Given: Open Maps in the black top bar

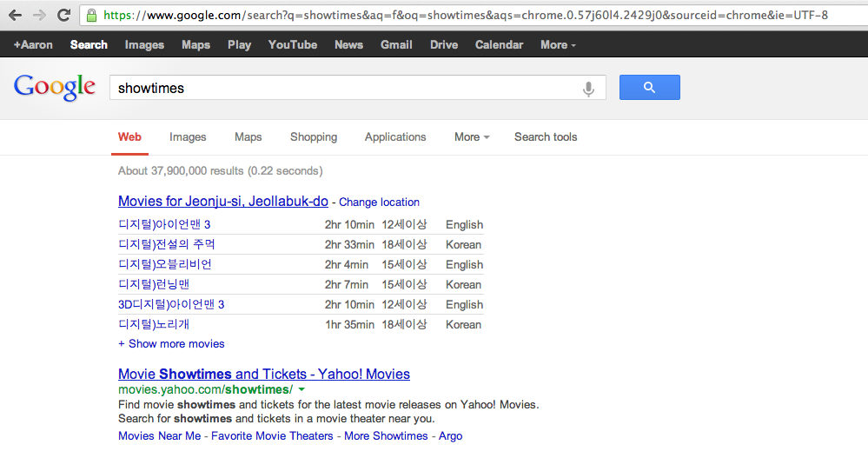Looking at the screenshot, I should click(x=196, y=45).
